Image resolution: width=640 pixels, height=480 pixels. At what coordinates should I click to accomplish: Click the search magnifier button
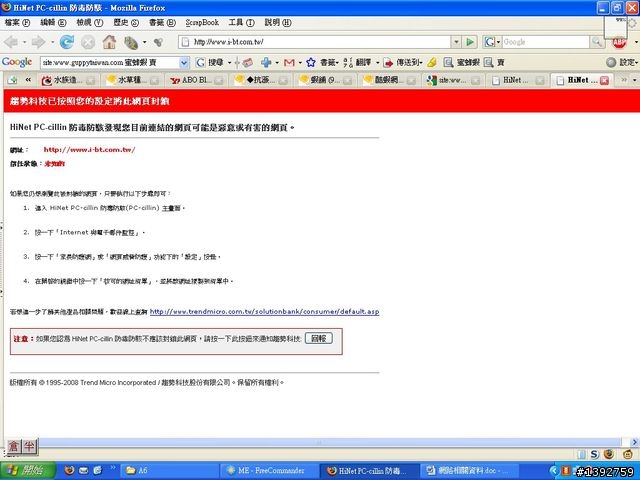point(597,42)
